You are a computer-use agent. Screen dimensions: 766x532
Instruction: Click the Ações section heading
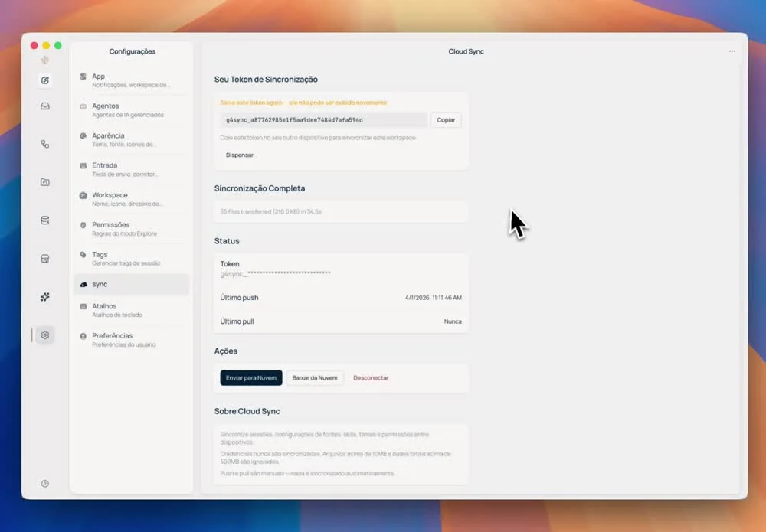pos(226,351)
